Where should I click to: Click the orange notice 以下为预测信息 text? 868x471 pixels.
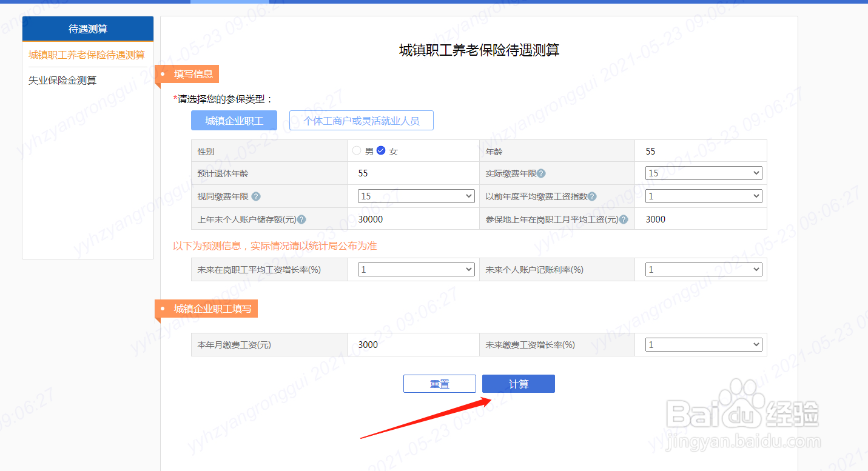(x=275, y=246)
